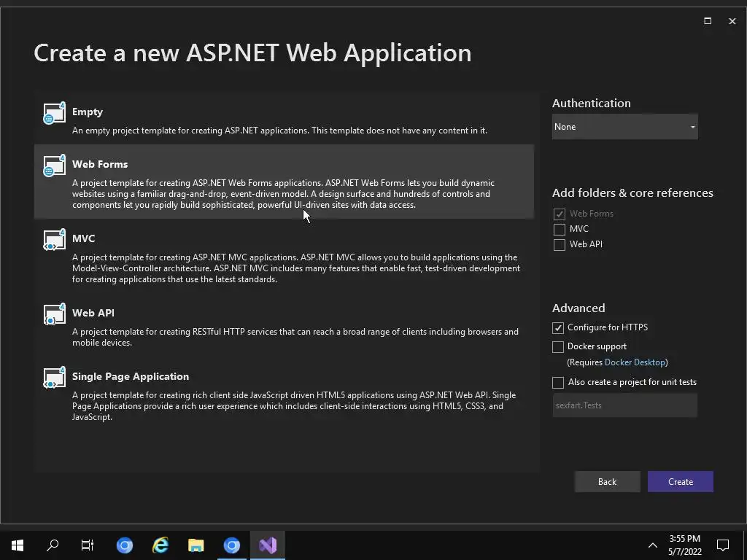Screen dimensions: 747x560
Task: Close the new project dialog
Action: [x=732, y=21]
